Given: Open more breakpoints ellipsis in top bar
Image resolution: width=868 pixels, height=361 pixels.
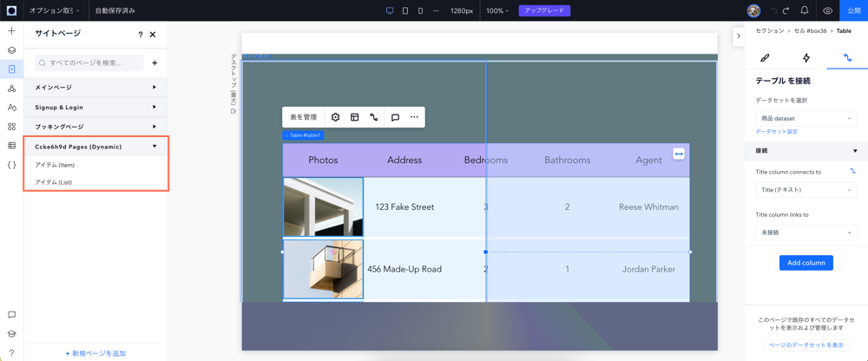Looking at the screenshot, I should 436,10.
